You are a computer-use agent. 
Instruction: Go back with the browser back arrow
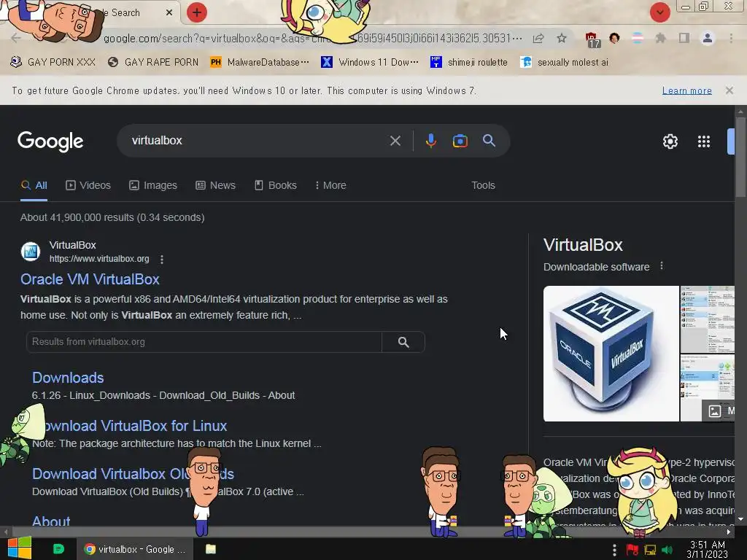16,38
